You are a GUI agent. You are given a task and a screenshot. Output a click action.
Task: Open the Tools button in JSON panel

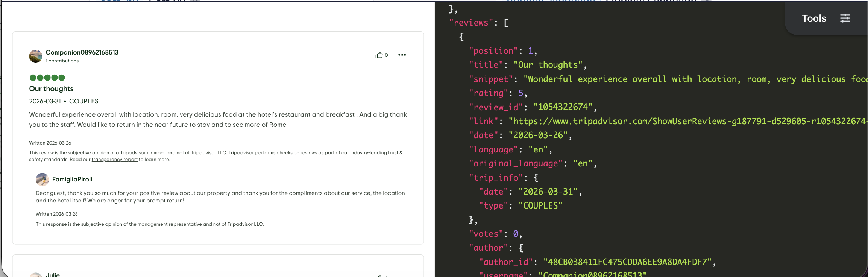pos(814,18)
